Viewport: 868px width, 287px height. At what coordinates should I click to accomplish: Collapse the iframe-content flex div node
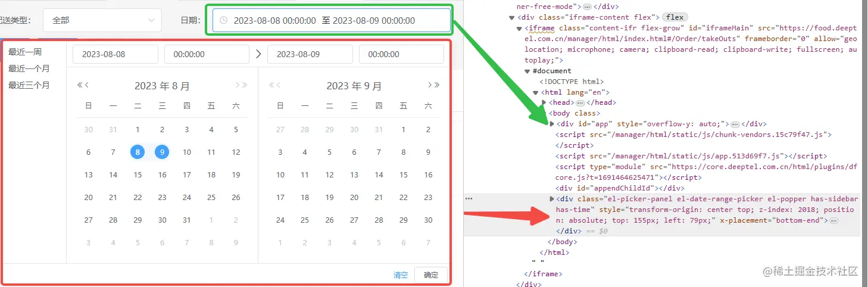512,17
